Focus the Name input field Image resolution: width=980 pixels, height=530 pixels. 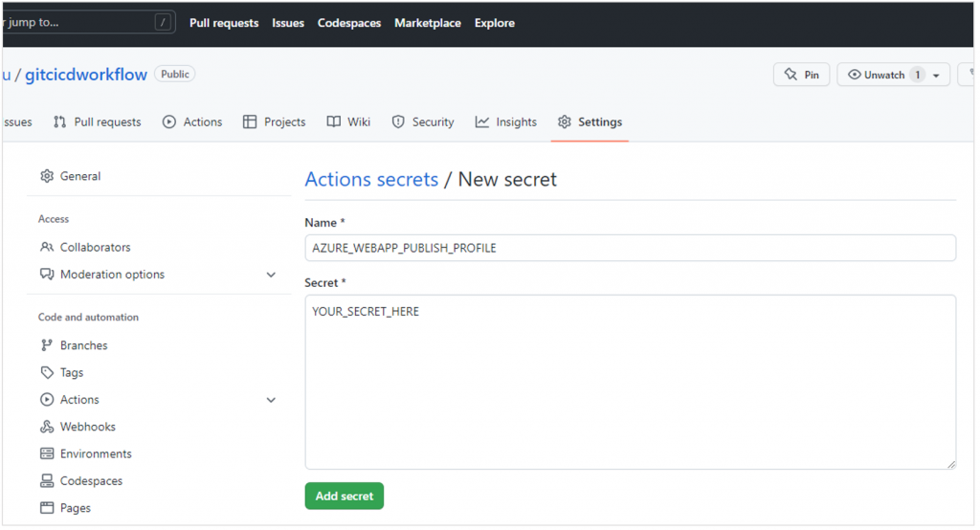(x=630, y=248)
